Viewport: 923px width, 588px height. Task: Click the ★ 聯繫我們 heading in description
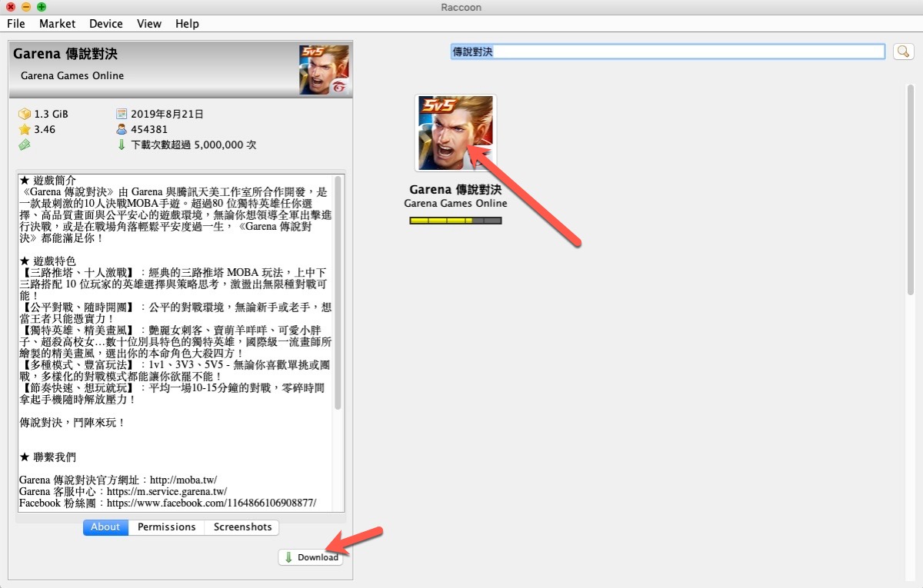(x=48, y=457)
